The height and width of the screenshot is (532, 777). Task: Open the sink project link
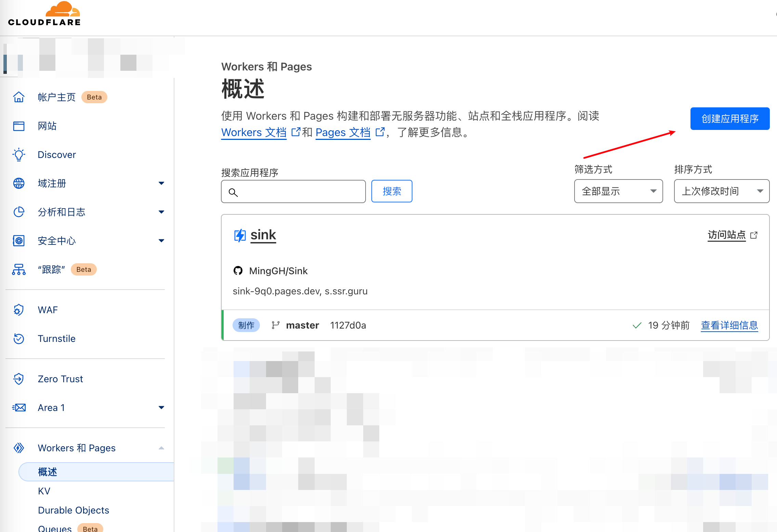[263, 235]
